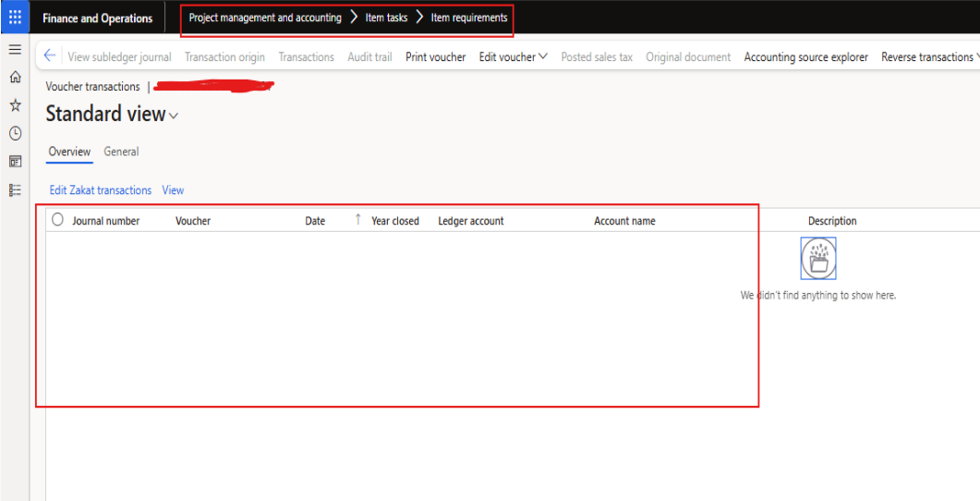Expand the hamburger navigation pane

(15, 50)
